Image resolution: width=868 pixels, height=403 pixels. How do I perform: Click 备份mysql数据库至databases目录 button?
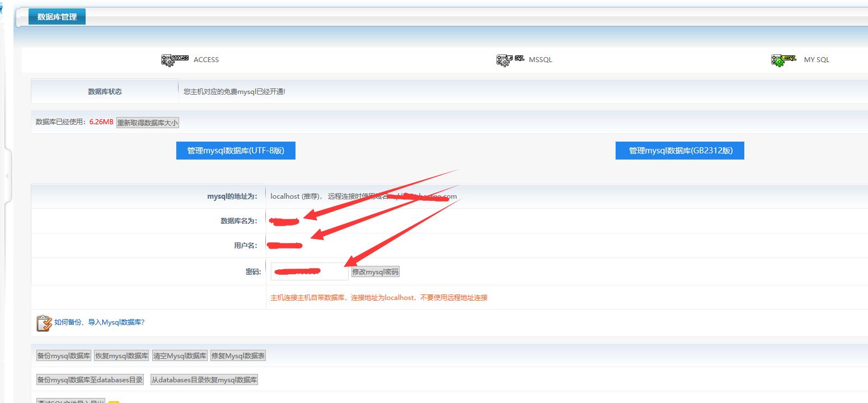[90, 380]
